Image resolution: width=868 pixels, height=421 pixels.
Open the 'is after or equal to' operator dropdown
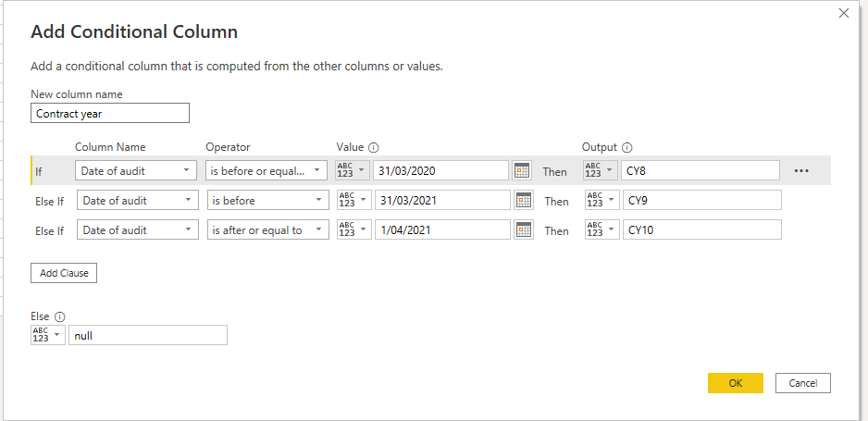(268, 229)
